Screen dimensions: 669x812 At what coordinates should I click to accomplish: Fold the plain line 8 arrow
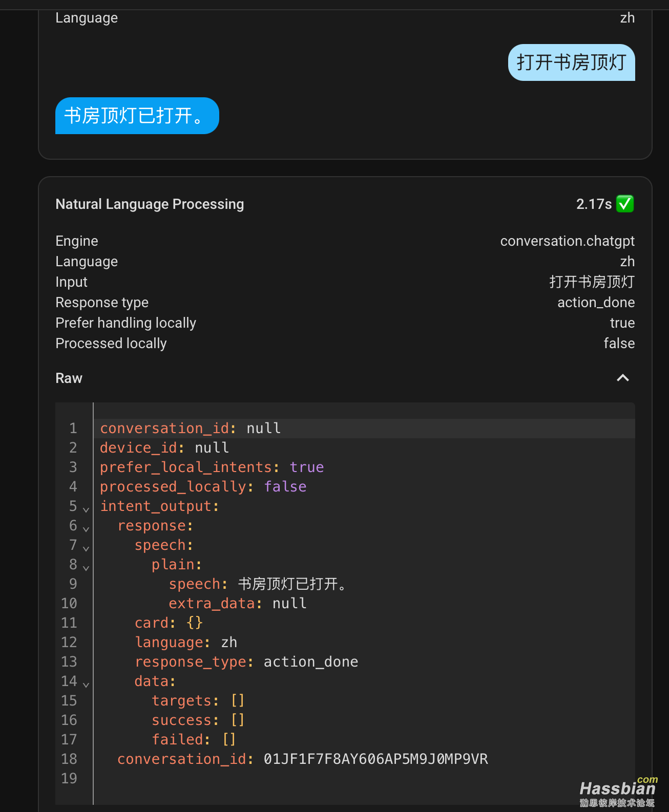pyautogui.click(x=86, y=568)
